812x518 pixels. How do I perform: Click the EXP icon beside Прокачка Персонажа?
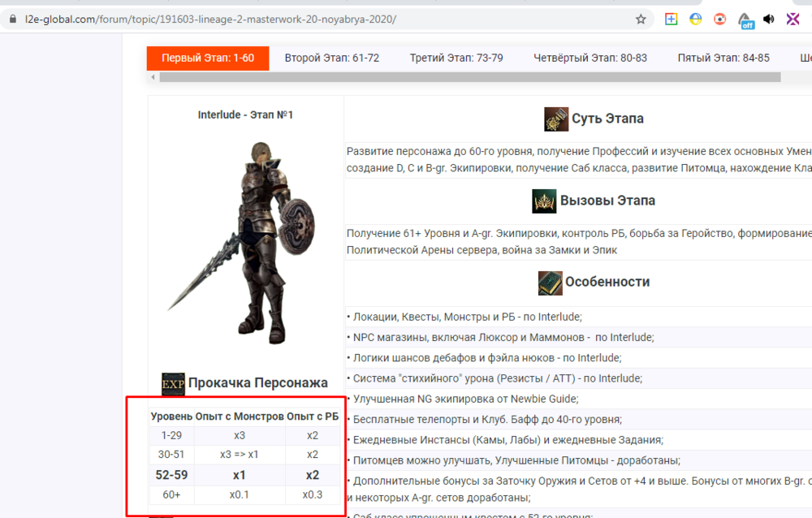tap(173, 383)
